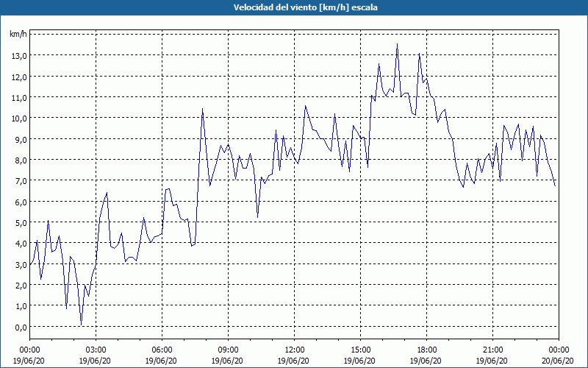Image resolution: width=588 pixels, height=368 pixels.
Task: Pick the '8,0' y-axis value
Action: click(x=21, y=160)
